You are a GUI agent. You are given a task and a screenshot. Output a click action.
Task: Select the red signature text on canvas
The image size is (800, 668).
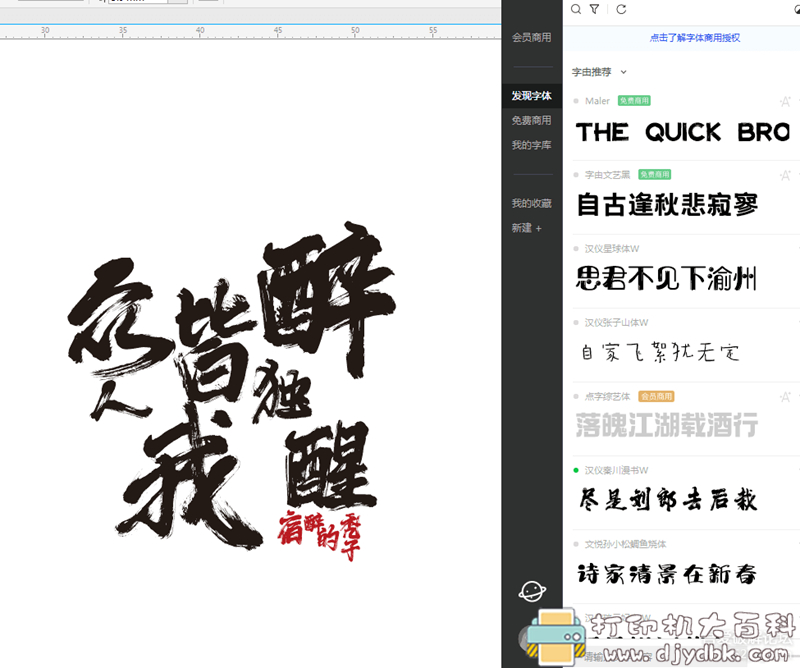tap(320, 536)
